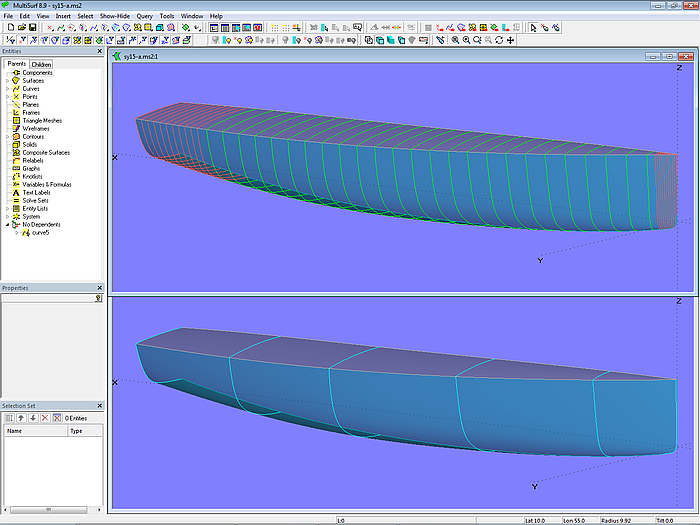
Task: Close the Entities panel
Action: [99, 51]
